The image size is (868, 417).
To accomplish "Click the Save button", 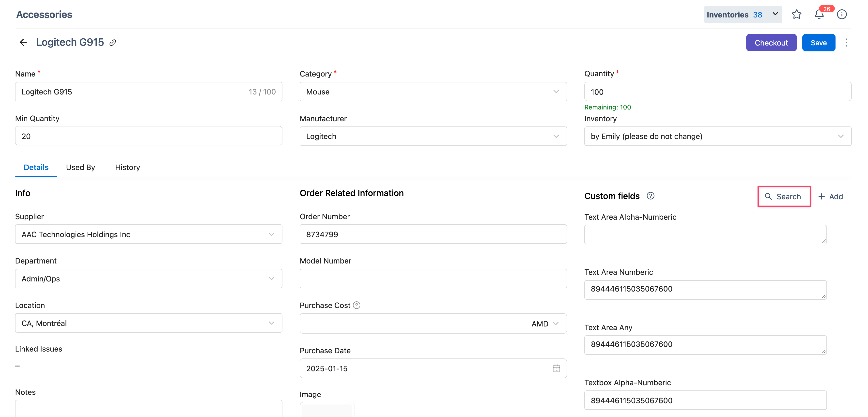I will pyautogui.click(x=819, y=43).
